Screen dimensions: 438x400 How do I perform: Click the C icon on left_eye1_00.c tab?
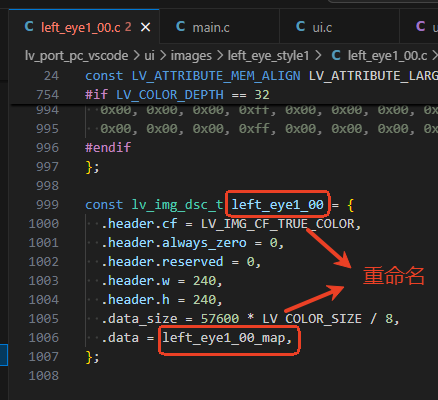[29, 27]
